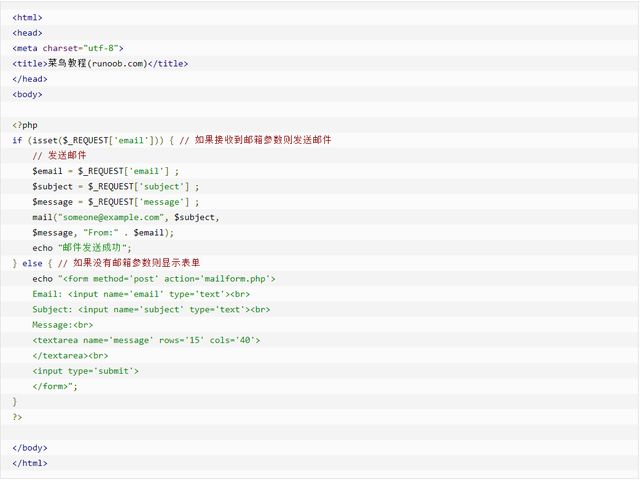
Task: Click the textarea rows 15 cols 40 line
Action: pos(146,340)
